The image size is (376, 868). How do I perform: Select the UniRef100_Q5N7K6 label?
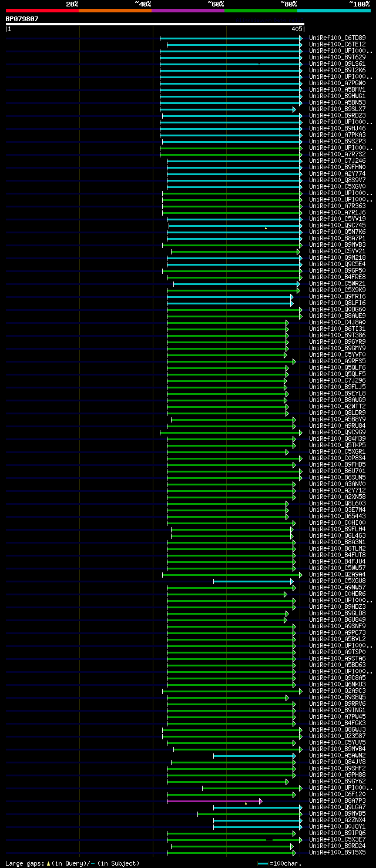(337, 232)
